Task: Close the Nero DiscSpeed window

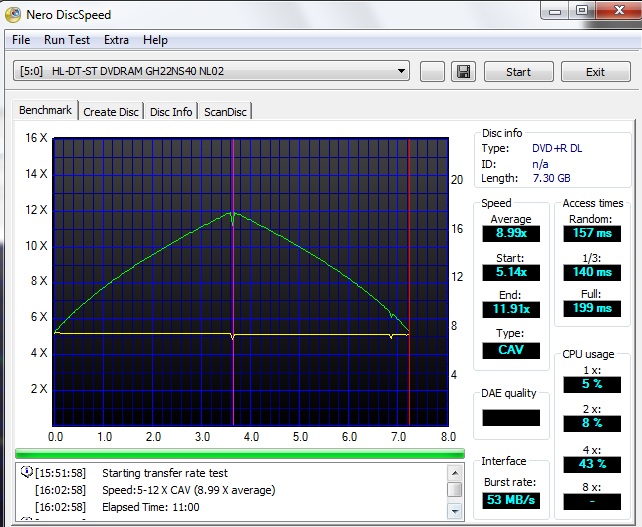Action: pyautogui.click(x=618, y=11)
